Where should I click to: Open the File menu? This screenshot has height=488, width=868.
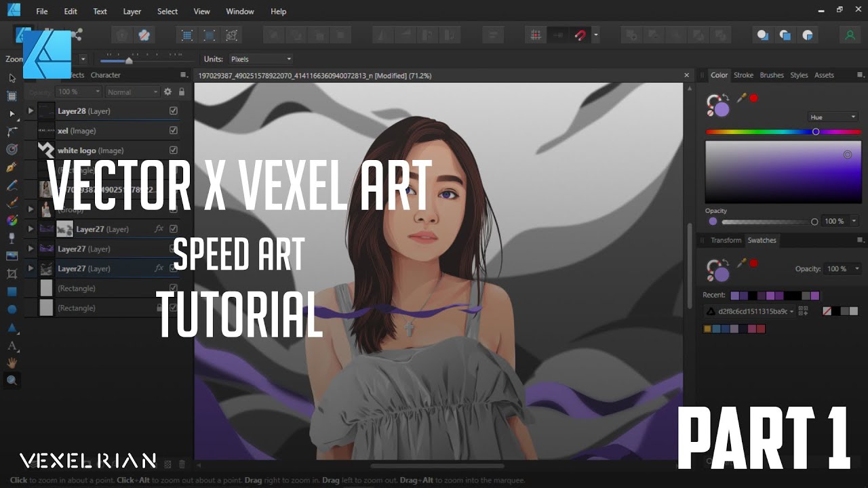(41, 12)
